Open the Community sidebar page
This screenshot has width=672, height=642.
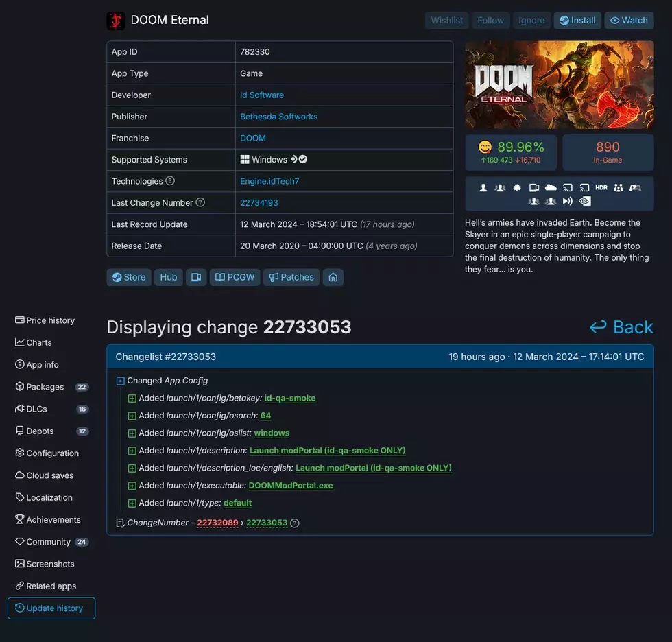tap(51, 542)
